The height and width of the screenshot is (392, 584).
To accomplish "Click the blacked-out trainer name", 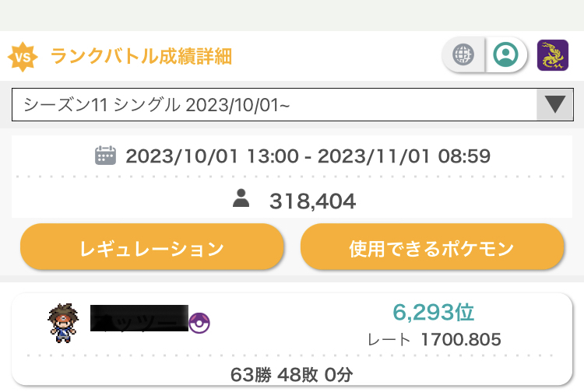I will (140, 320).
